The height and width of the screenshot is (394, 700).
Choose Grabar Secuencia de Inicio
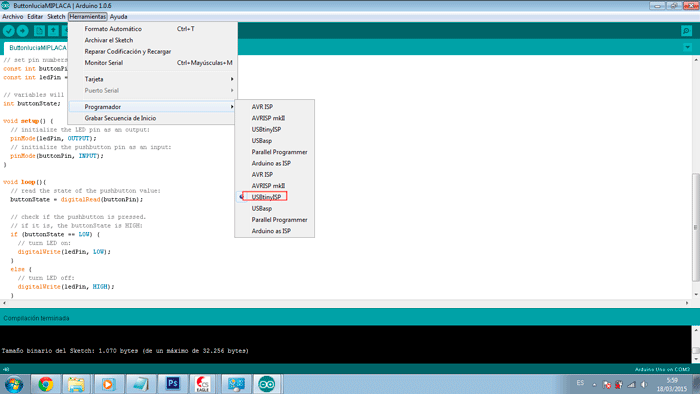pyautogui.click(x=152, y=118)
